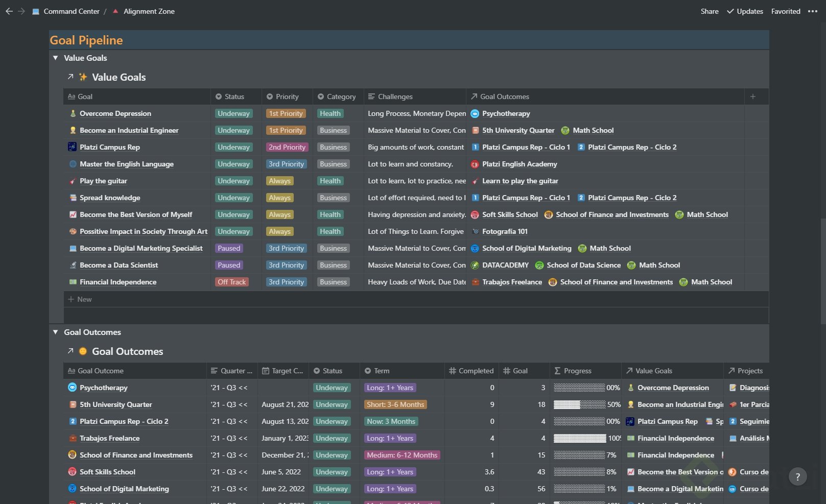Add a new column with plus icon

tap(752, 97)
